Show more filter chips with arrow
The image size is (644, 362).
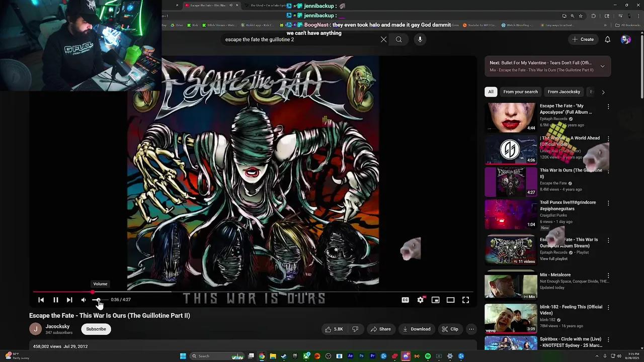603,92
